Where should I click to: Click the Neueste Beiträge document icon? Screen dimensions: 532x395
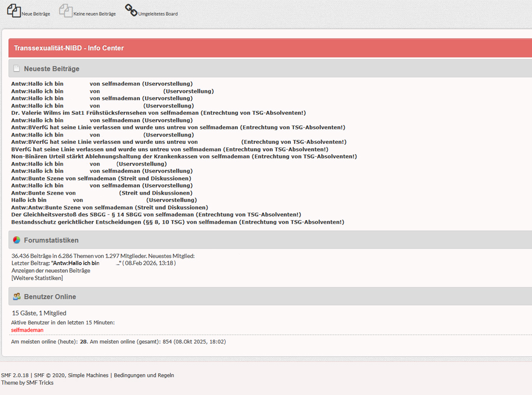[x=17, y=69]
